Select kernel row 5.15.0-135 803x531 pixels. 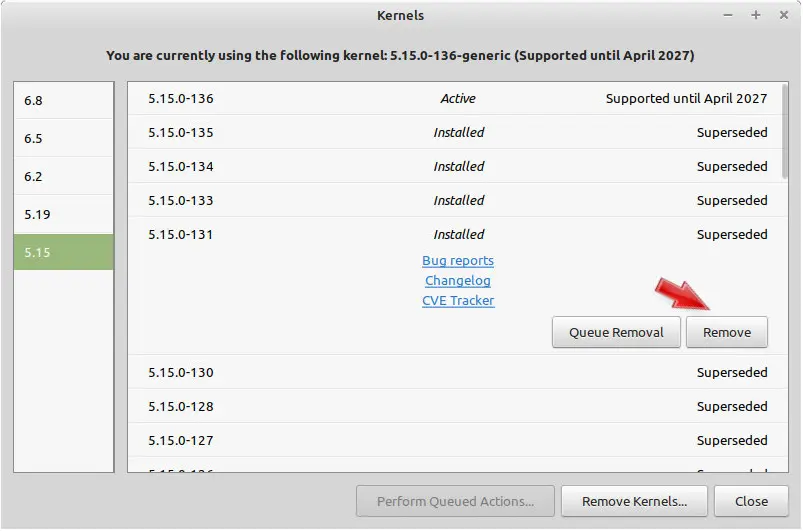[455, 132]
